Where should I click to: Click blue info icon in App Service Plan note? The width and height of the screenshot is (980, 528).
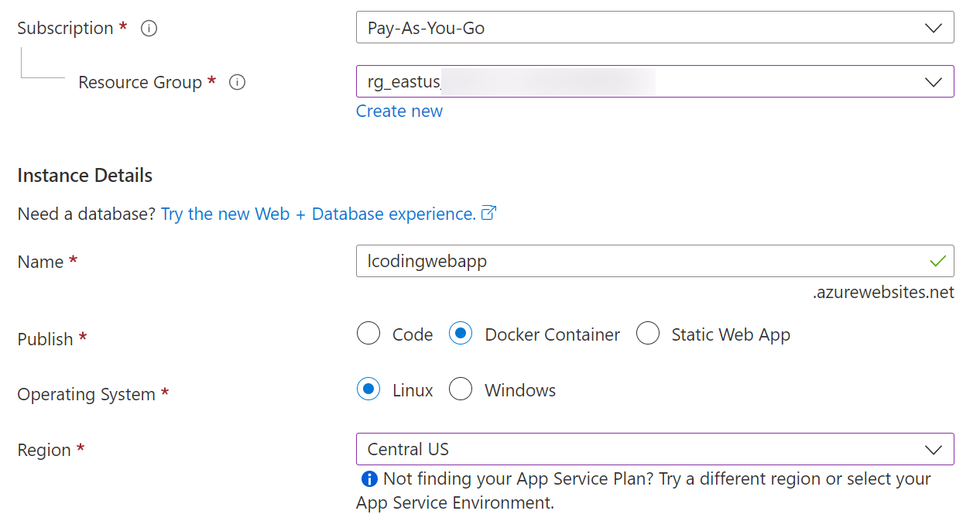coord(369,478)
